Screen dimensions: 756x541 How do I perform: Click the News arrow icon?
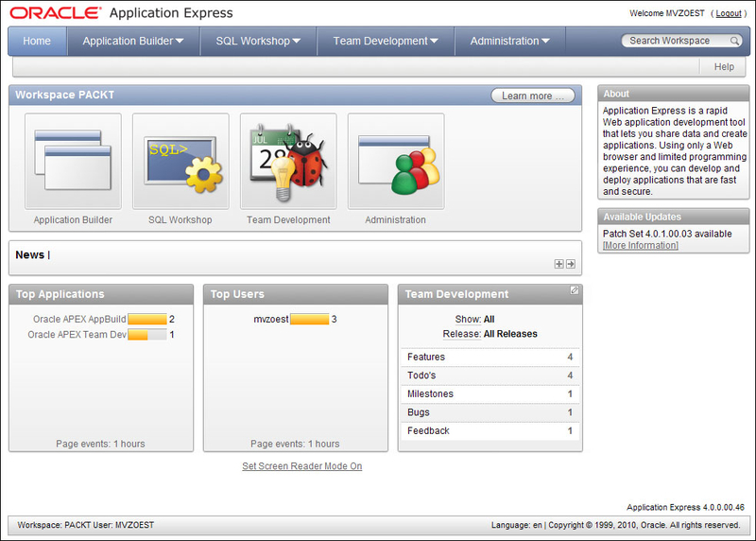(x=571, y=264)
